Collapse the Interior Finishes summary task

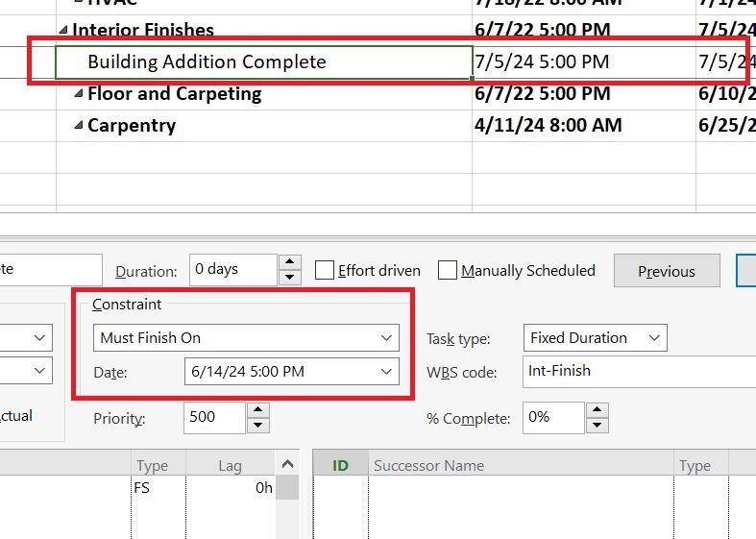click(63, 30)
